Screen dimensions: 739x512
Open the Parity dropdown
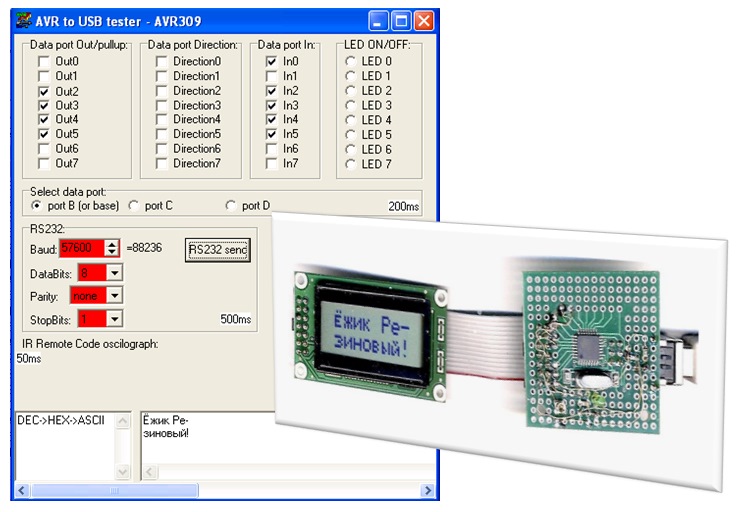click(x=115, y=296)
